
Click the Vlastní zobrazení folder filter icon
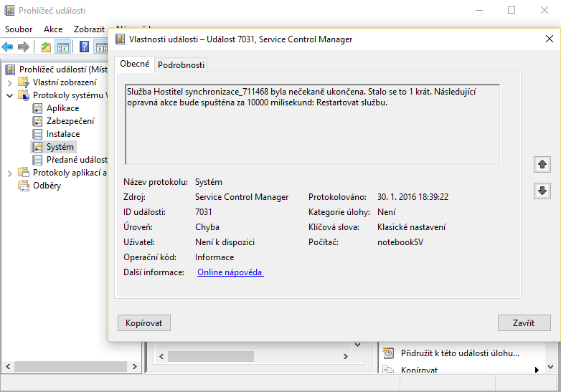pos(24,82)
